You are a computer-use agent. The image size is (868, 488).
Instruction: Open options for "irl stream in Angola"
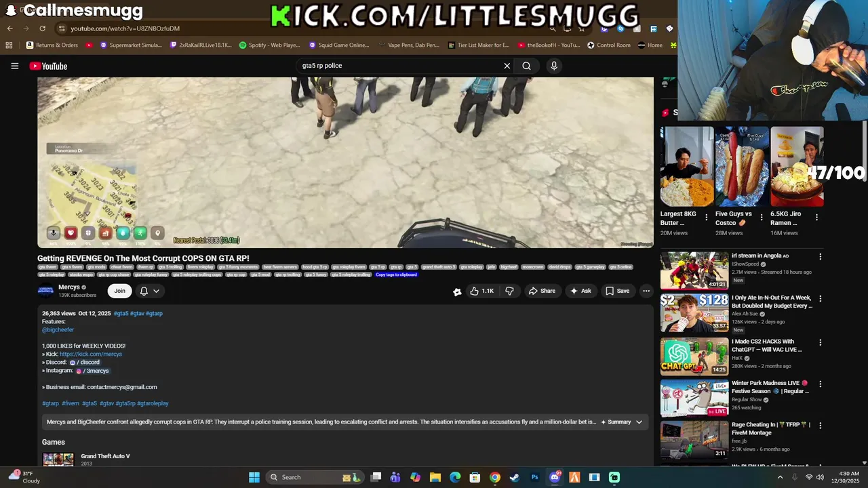pyautogui.click(x=820, y=257)
